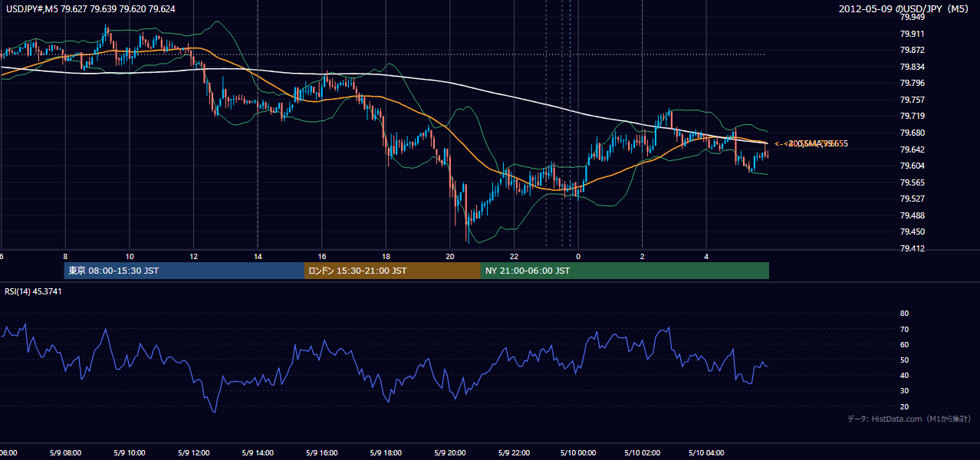980x460 pixels.
Task: Open the HistData.com data credit text
Action: [x=909, y=419]
